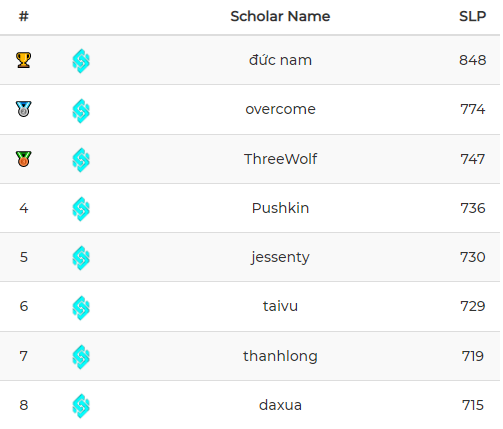Click the cyan guild logo next to đức nam
This screenshot has width=503, height=429.
click(x=81, y=61)
